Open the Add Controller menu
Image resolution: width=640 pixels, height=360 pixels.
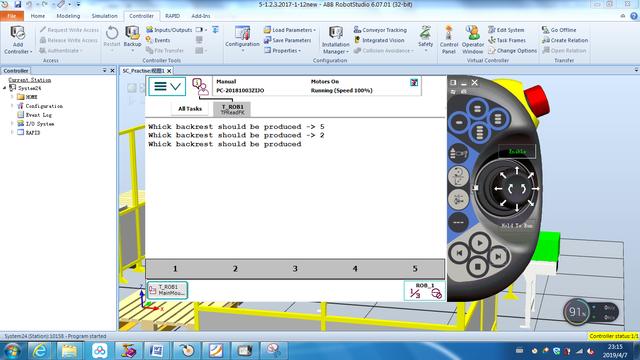coord(18,40)
